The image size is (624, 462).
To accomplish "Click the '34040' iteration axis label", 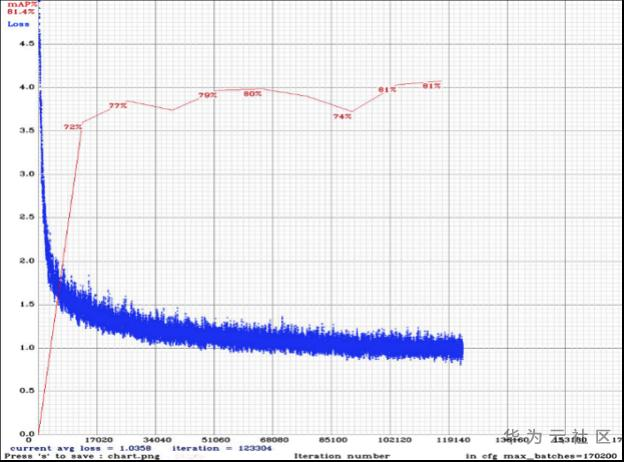I will click(x=158, y=440).
